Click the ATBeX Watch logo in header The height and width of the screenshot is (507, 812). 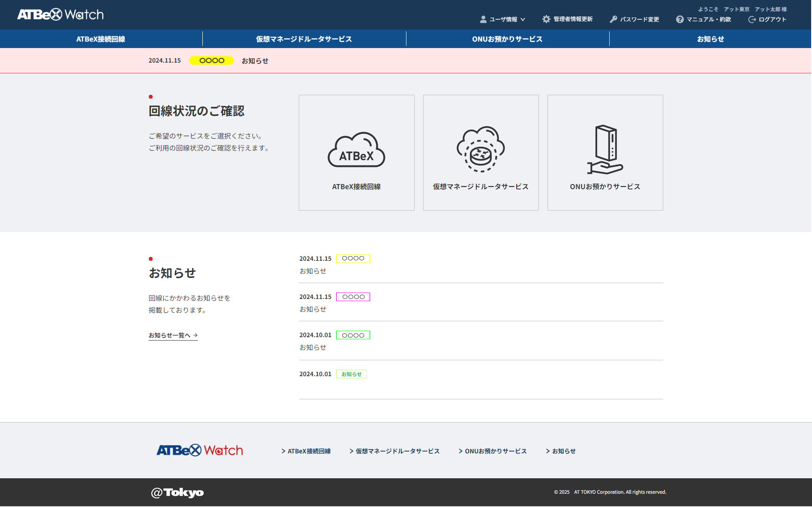[x=60, y=15]
